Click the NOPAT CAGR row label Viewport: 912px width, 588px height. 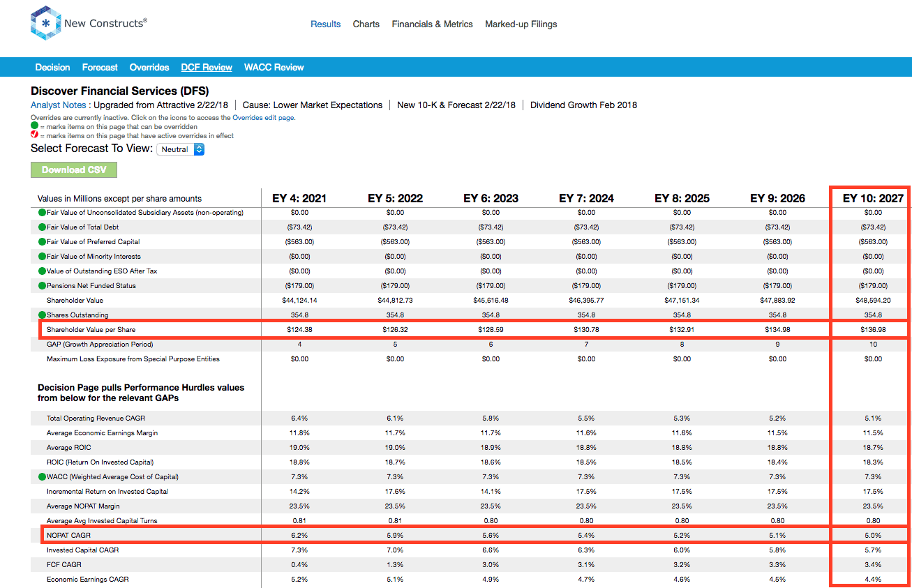click(x=68, y=536)
